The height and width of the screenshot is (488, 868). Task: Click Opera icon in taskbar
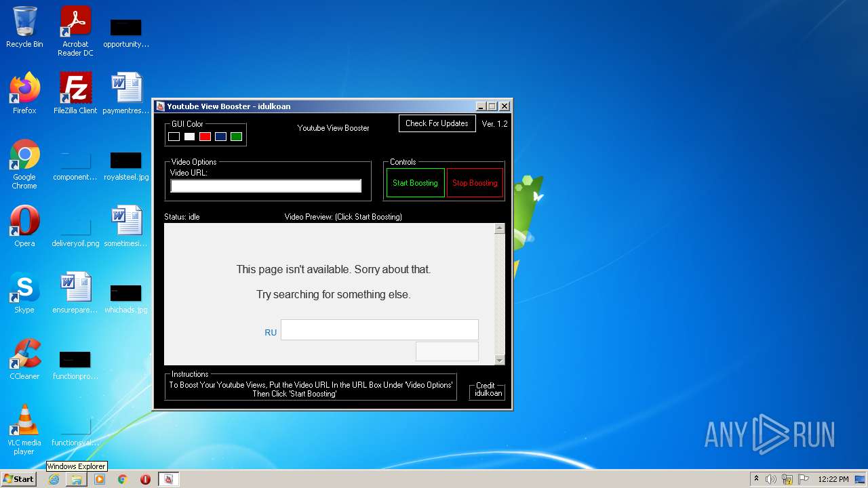point(145,479)
